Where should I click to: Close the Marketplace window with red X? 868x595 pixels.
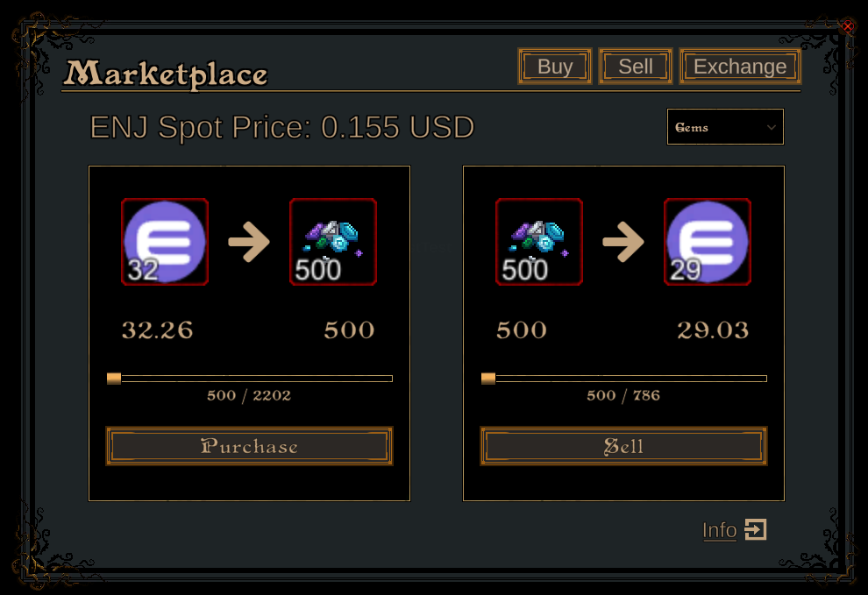pos(848,26)
